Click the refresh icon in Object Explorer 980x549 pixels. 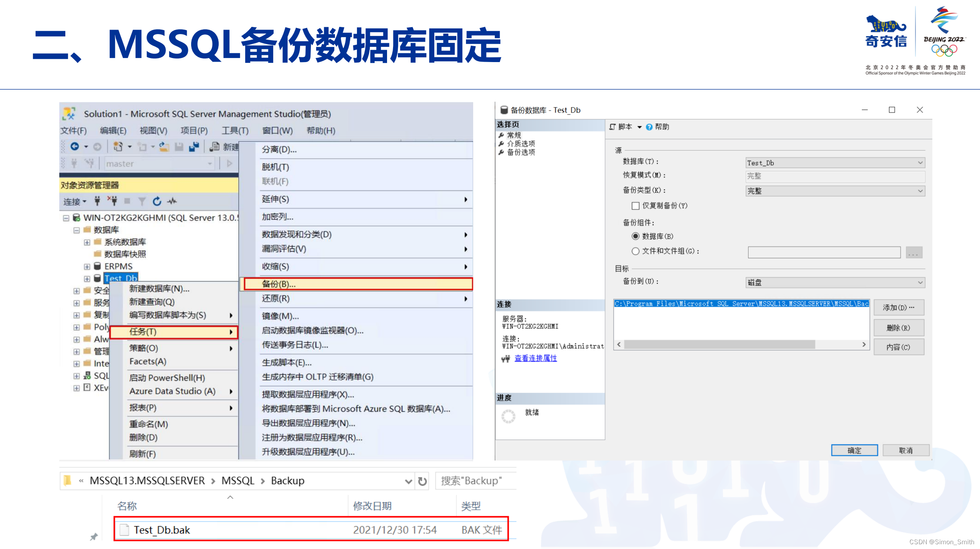(x=157, y=201)
